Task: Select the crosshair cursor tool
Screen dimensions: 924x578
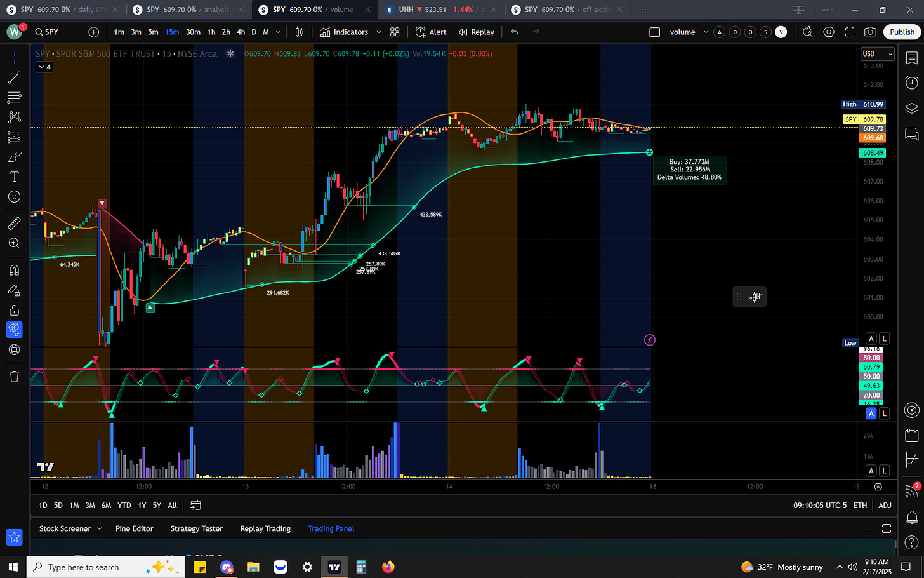Action: [14, 58]
